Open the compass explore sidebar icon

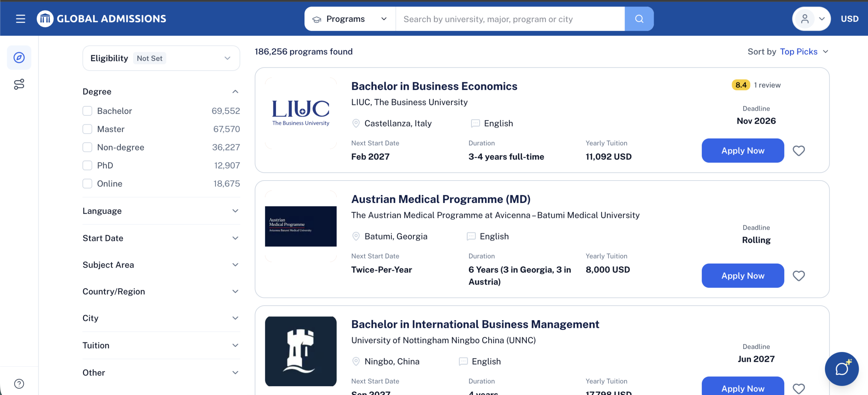tap(19, 58)
